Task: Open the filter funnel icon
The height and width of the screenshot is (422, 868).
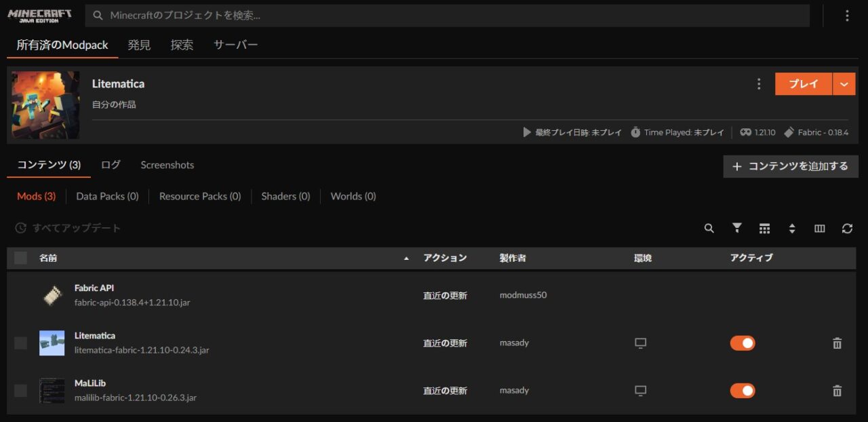Action: [736, 229]
